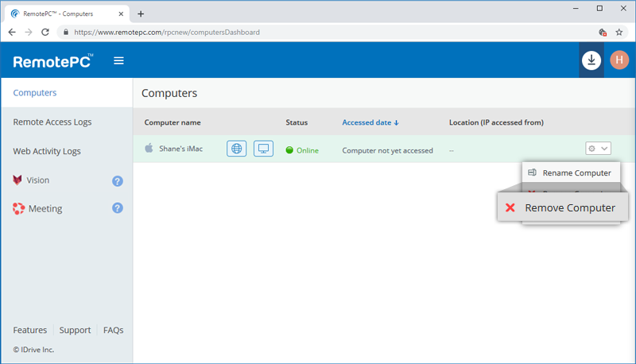Click the Meeting logo icon
This screenshot has height=364, width=636.
18,208
